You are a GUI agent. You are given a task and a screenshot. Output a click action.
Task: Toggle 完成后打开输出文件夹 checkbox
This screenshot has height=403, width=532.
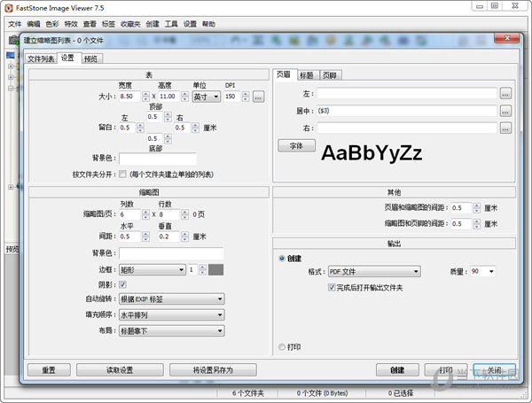point(332,288)
